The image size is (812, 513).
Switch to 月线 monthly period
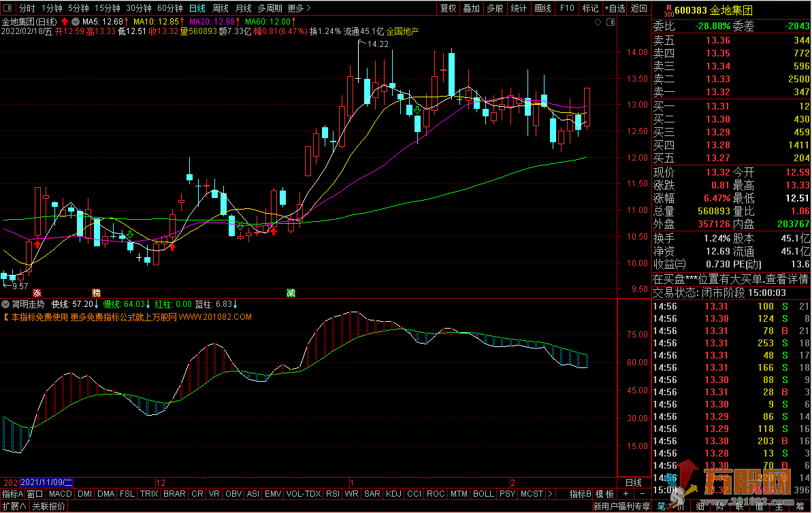coord(244,8)
